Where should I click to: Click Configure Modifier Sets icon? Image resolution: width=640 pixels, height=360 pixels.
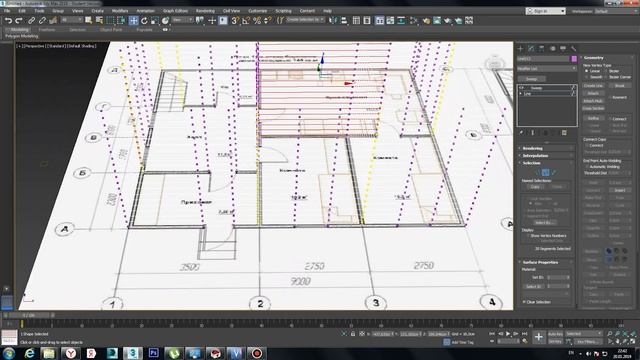click(x=564, y=133)
